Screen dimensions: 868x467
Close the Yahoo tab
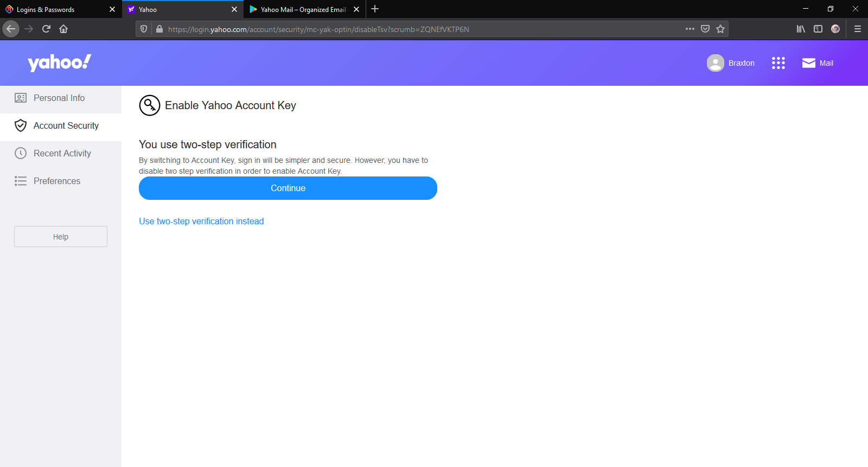click(234, 9)
